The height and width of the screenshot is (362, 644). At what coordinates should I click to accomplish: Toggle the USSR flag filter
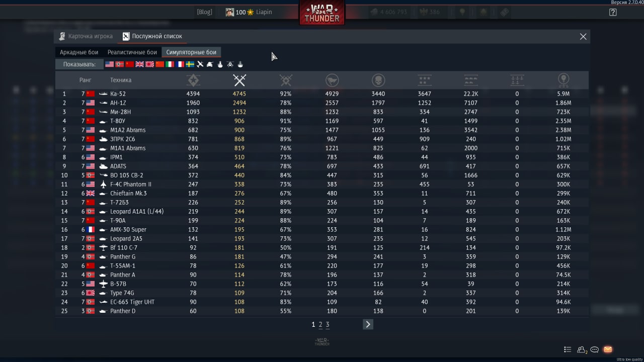tap(129, 64)
